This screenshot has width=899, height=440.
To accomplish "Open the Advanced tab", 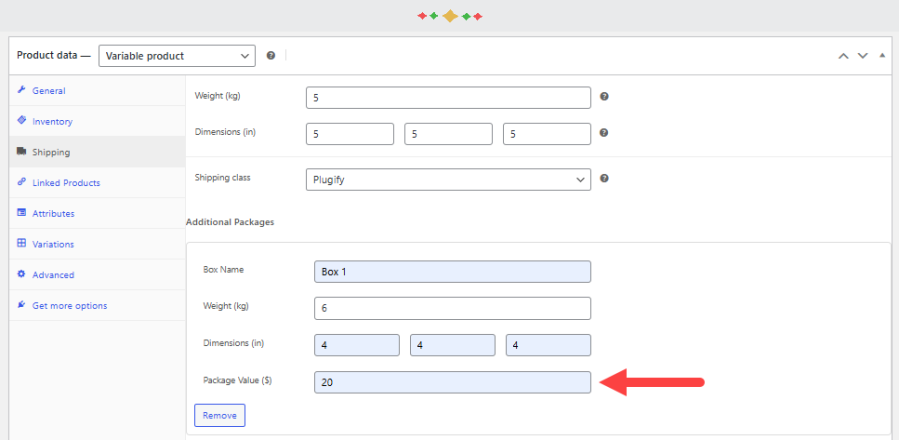I will [97, 275].
